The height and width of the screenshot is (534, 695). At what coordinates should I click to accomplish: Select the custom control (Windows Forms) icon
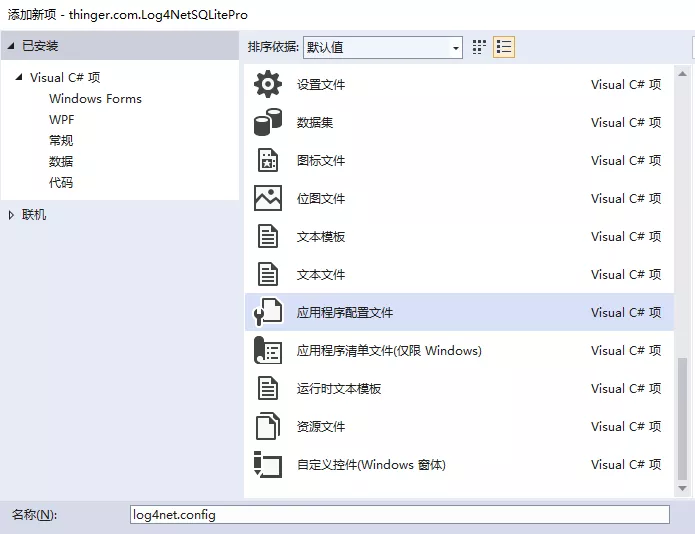(268, 465)
